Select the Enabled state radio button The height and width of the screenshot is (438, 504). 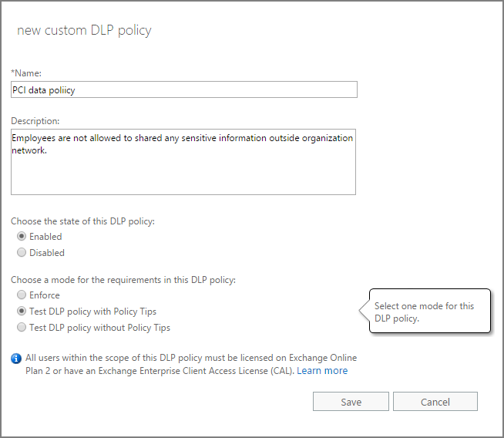coord(22,237)
